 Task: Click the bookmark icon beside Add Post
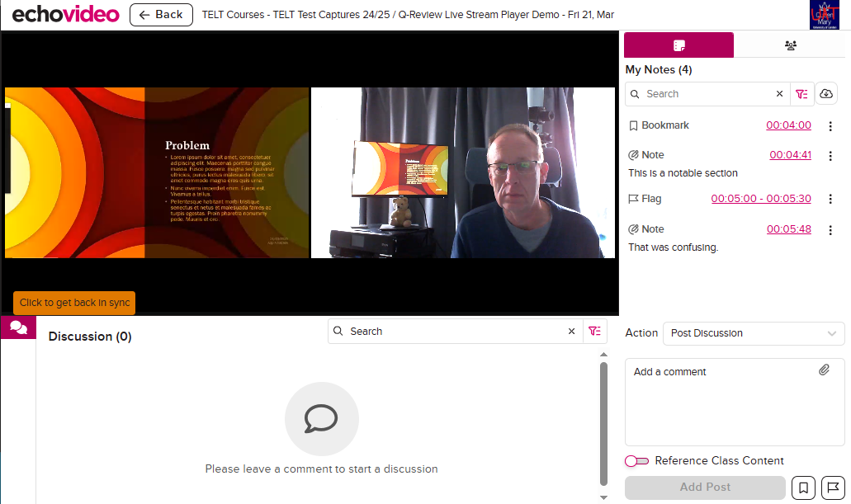[x=801, y=488]
